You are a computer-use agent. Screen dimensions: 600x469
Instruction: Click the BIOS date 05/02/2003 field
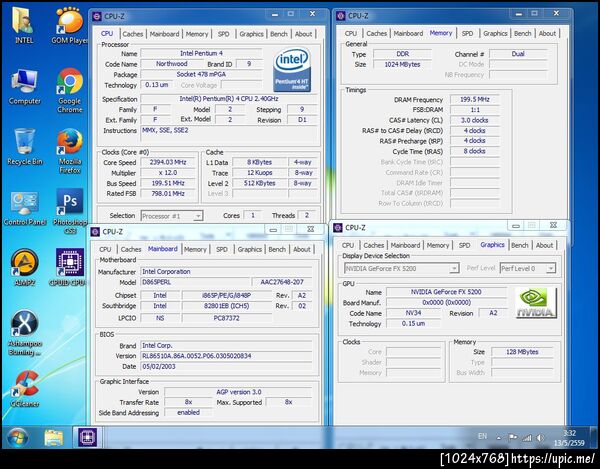tap(227, 366)
